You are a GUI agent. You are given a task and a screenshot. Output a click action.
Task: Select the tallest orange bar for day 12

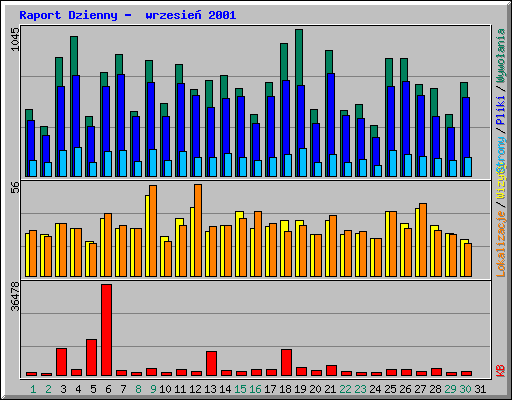tap(198, 230)
